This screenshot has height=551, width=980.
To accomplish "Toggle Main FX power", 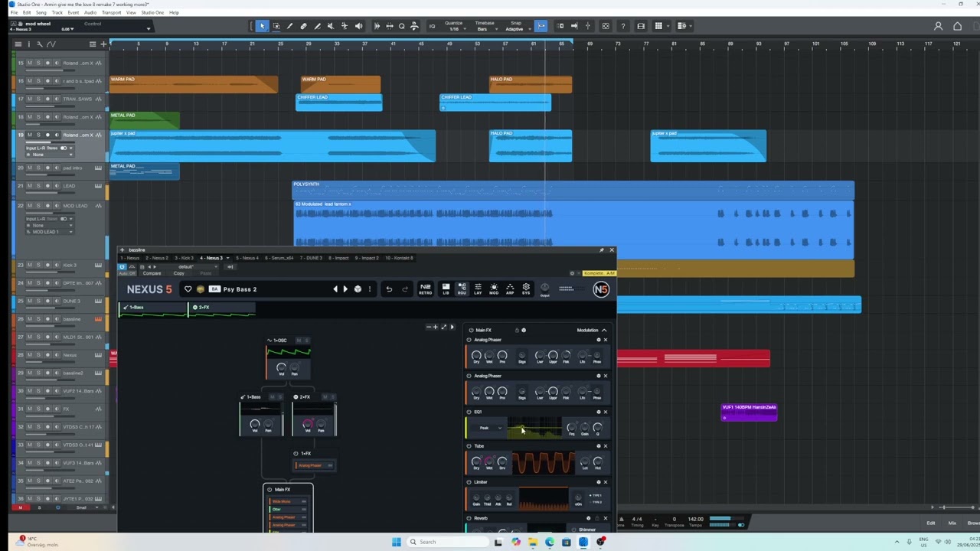I will pos(471,330).
